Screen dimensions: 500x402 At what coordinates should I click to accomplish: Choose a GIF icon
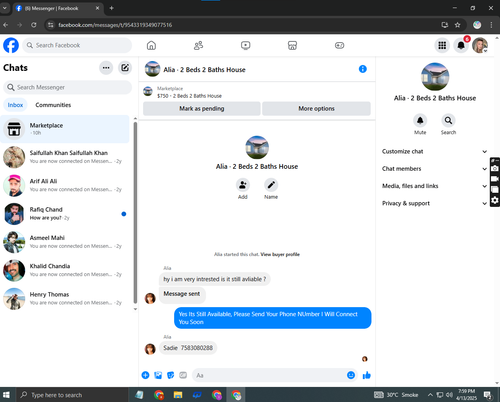click(x=183, y=375)
